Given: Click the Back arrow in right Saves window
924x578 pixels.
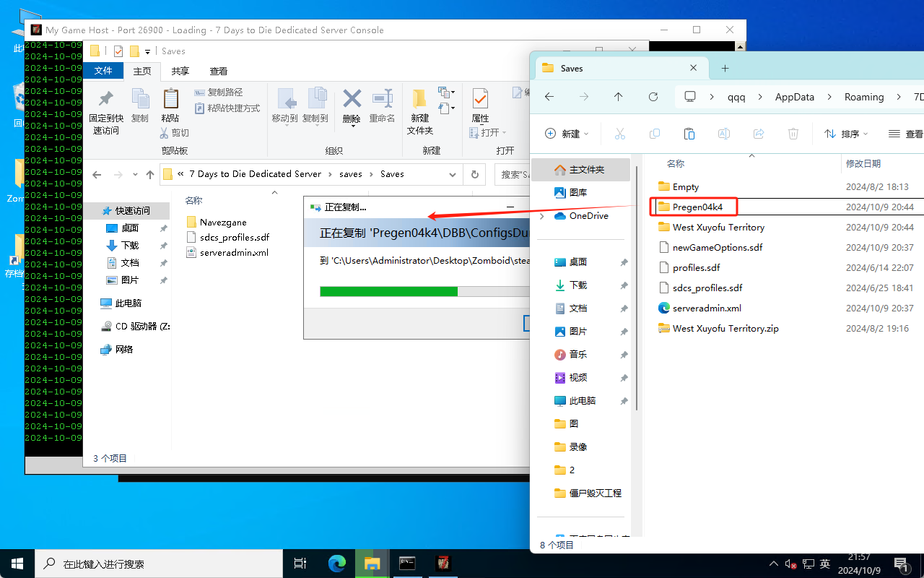Looking at the screenshot, I should point(549,97).
